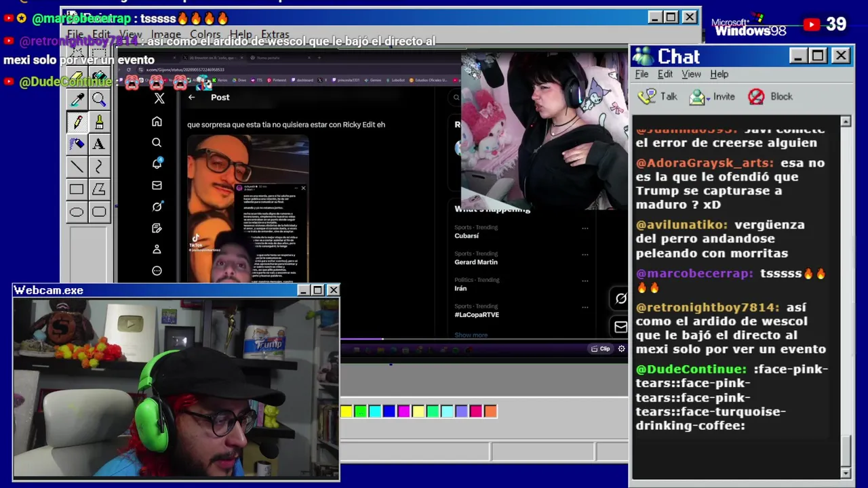Open the #LaCopaRTVE trending topic
This screenshot has height=488, width=868.
click(x=476, y=314)
